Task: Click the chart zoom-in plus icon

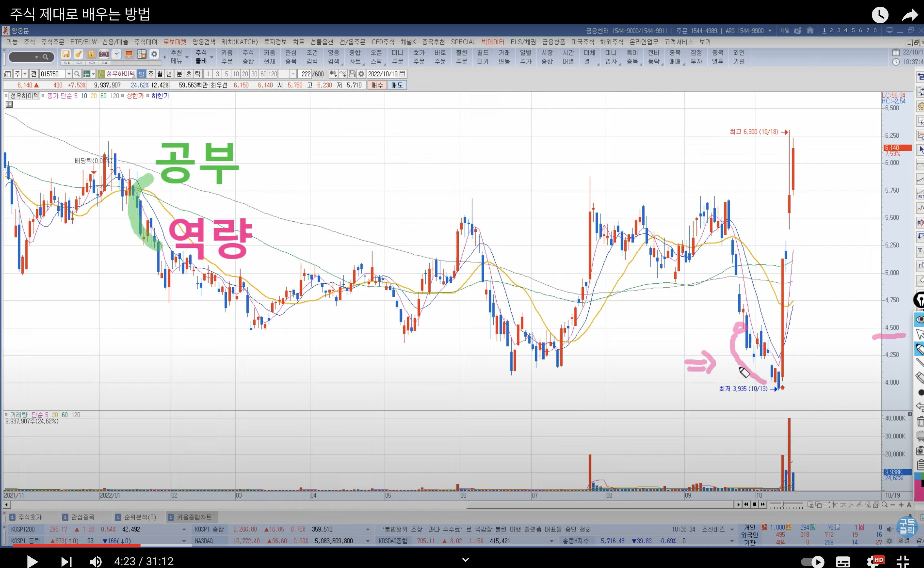Action: coord(901,505)
